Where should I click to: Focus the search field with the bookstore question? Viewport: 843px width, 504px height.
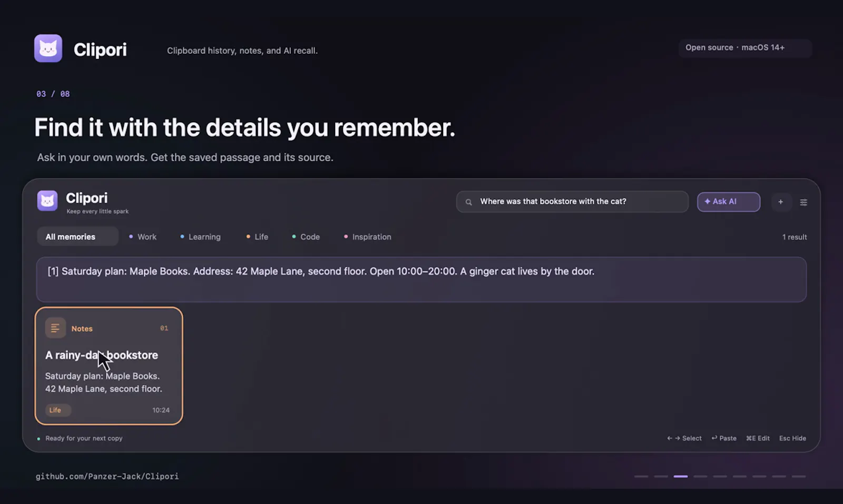click(572, 202)
